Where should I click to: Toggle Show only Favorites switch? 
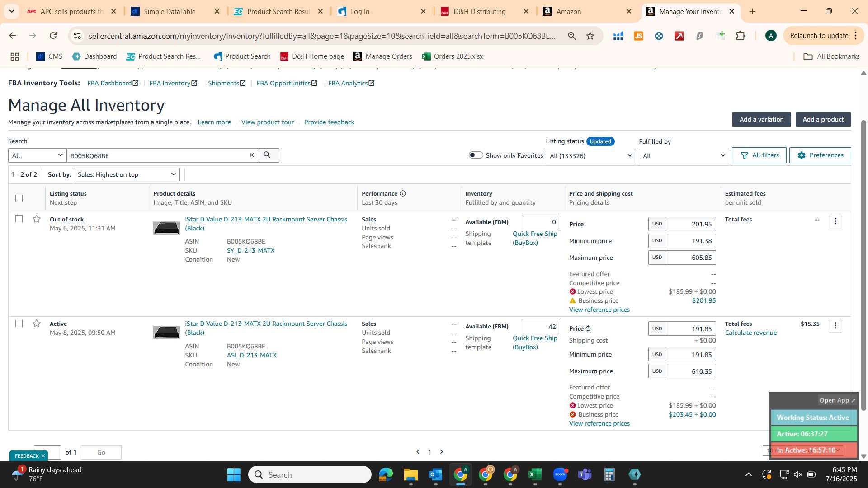476,155
